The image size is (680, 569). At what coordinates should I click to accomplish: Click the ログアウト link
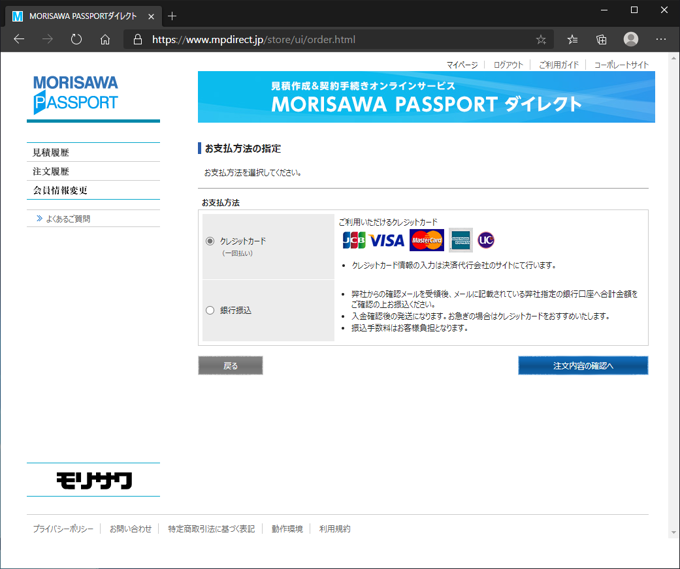pos(508,65)
